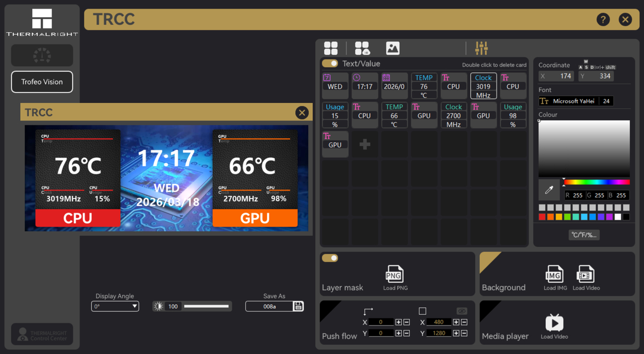
Task: Open the image gallery tab
Action: tap(393, 48)
